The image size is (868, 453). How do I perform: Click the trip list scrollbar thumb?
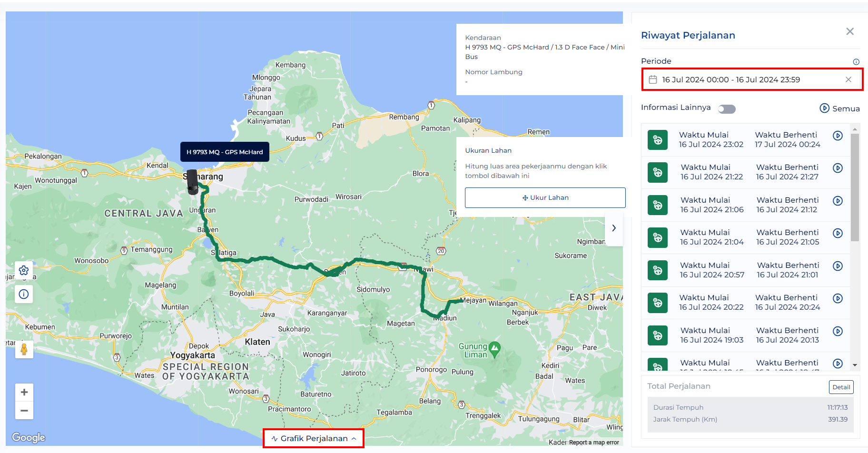pyautogui.click(x=855, y=187)
